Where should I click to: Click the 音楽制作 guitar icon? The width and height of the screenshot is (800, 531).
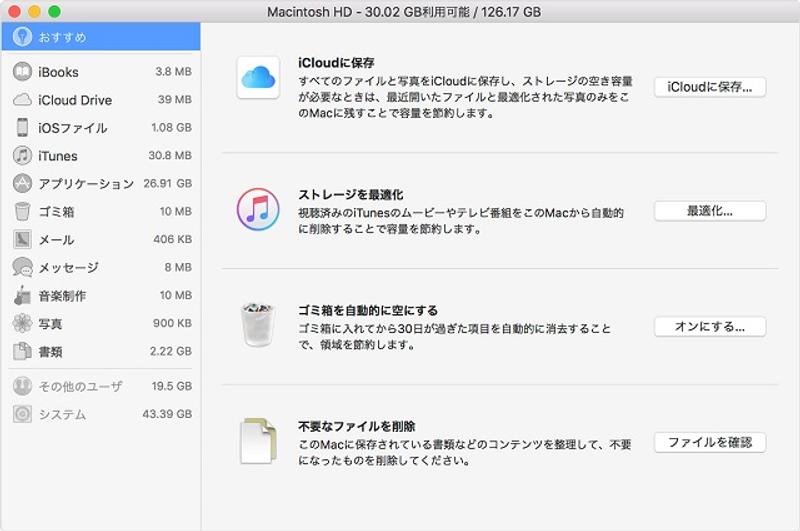[x=22, y=295]
